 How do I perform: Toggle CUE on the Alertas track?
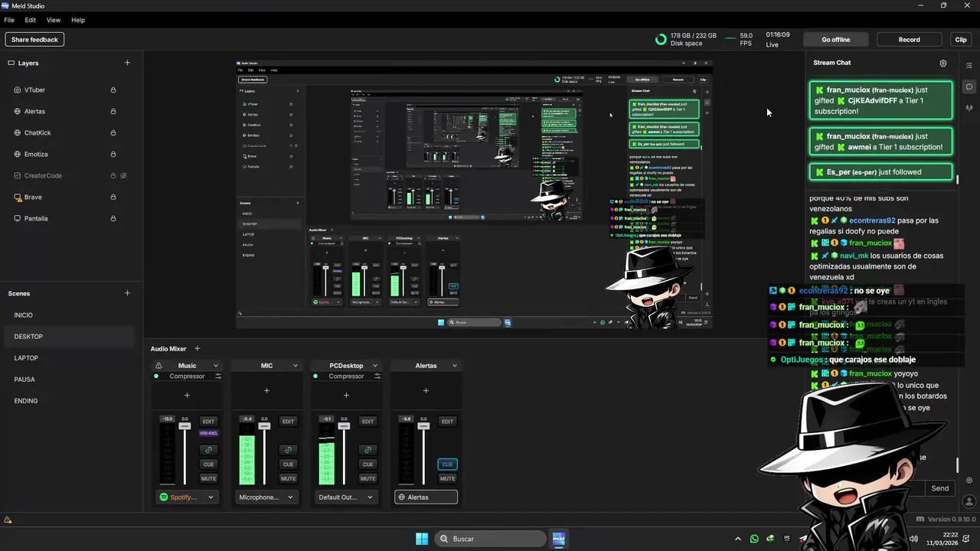pos(447,465)
